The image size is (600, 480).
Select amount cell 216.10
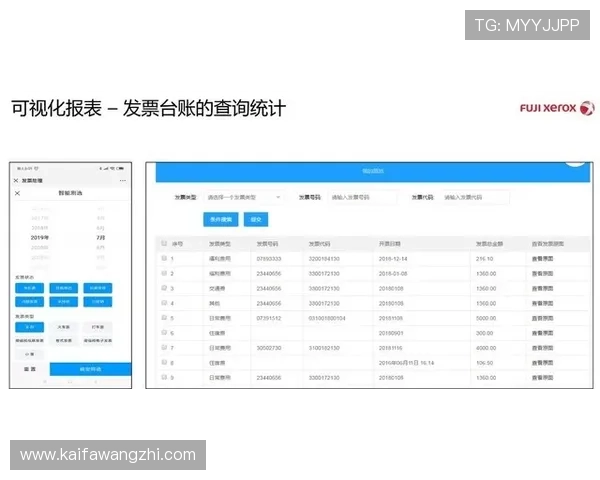pos(484,259)
